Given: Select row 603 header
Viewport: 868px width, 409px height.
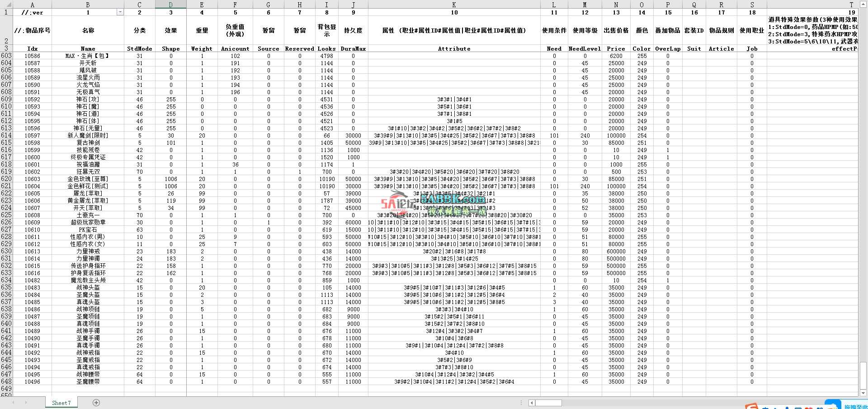Looking at the screenshot, I should point(6,56).
